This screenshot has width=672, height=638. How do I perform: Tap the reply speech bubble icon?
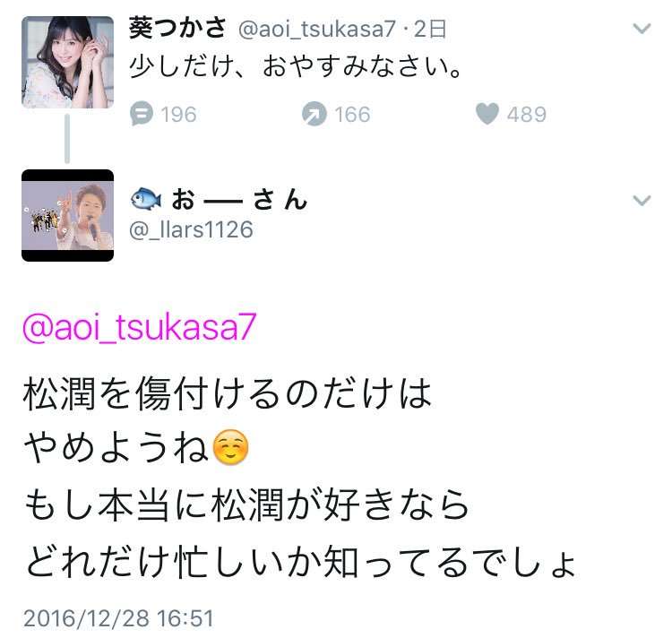click(142, 114)
